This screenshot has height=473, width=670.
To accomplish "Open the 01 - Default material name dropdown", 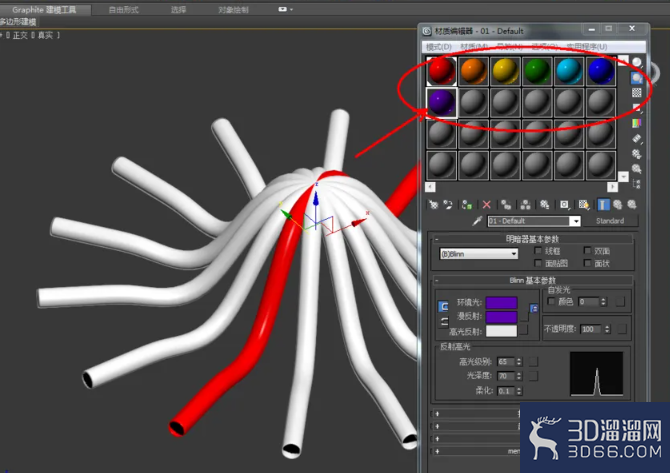I will click(576, 221).
